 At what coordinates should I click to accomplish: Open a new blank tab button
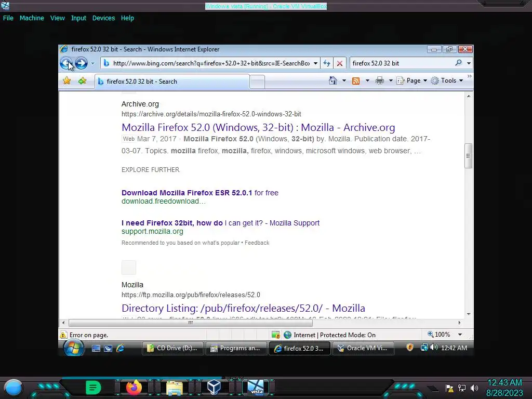pyautogui.click(x=257, y=82)
